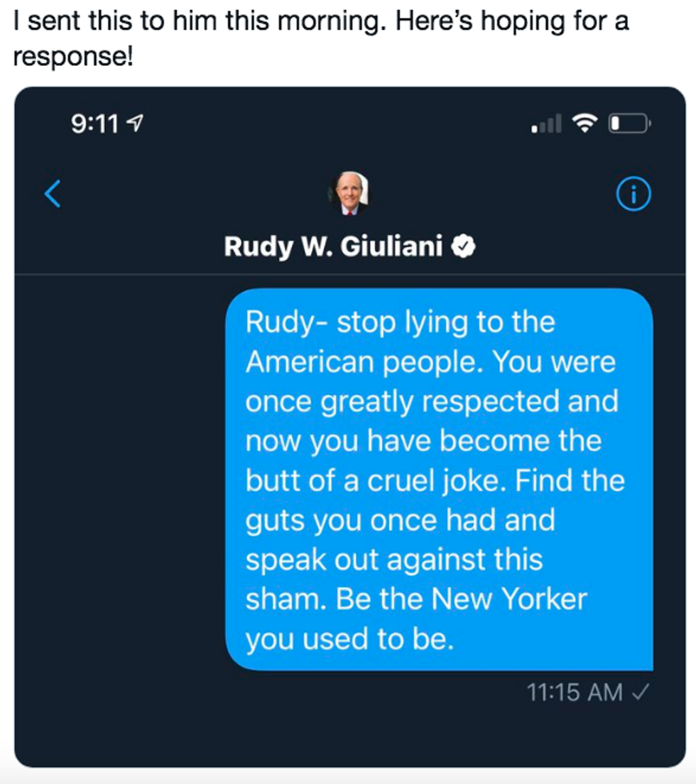
Task: Tap the 9:11 status bar clock
Action: click(96, 124)
